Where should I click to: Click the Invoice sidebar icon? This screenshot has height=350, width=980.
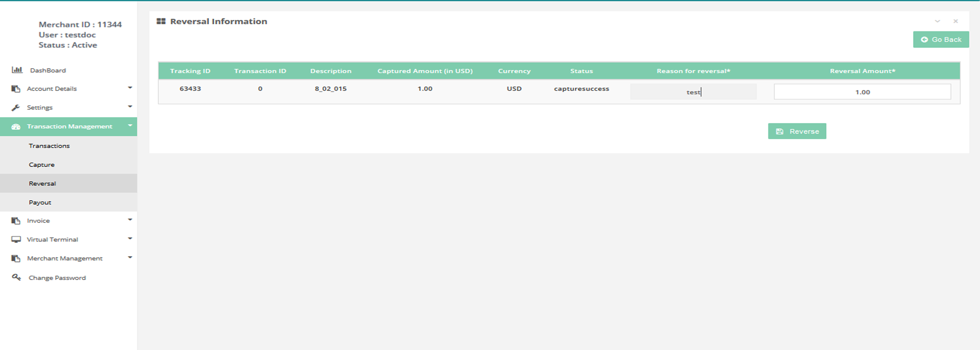click(16, 220)
